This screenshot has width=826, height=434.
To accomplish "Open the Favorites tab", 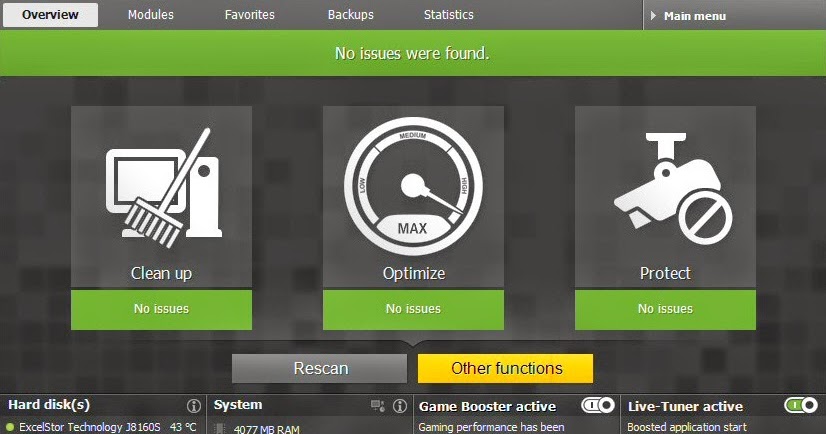I will tap(250, 15).
